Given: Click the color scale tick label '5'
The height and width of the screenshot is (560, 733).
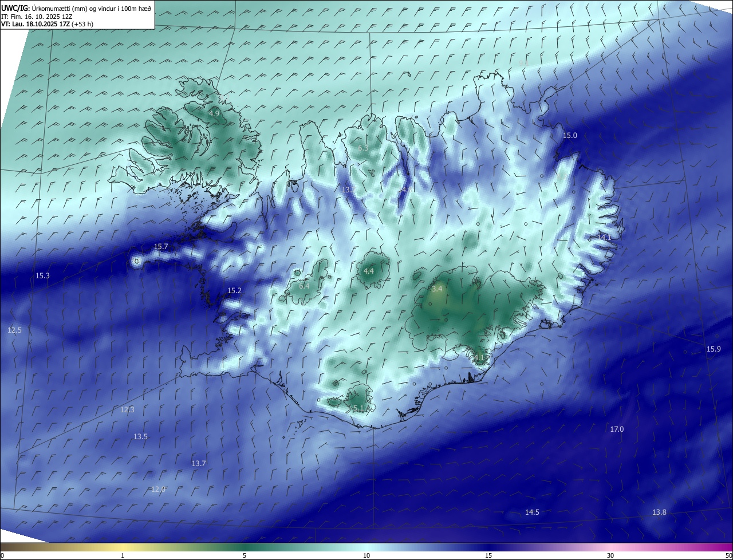Looking at the screenshot, I should click(x=245, y=555).
